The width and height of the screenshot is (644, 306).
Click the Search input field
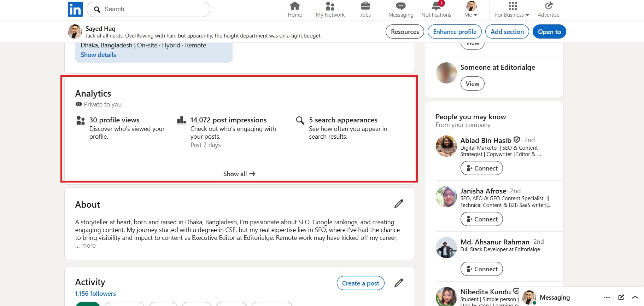click(x=148, y=9)
